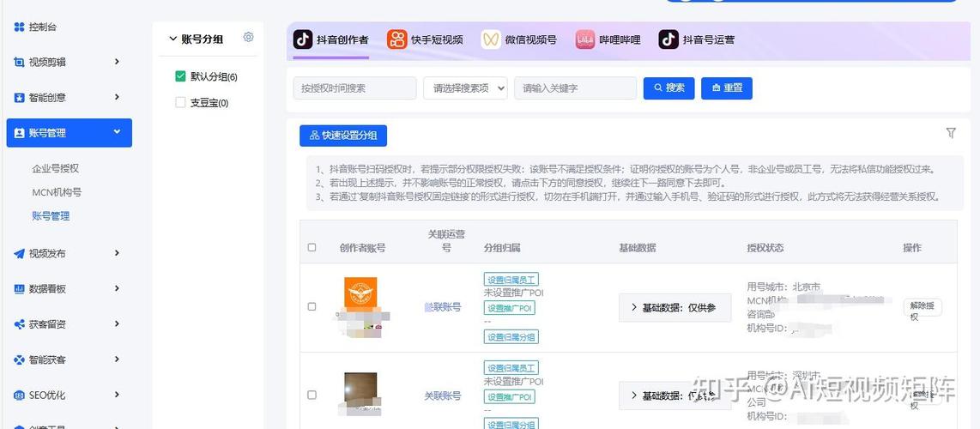The image size is (980, 429).
Task: Collapse the 账号分组 chevron
Action: [173, 39]
